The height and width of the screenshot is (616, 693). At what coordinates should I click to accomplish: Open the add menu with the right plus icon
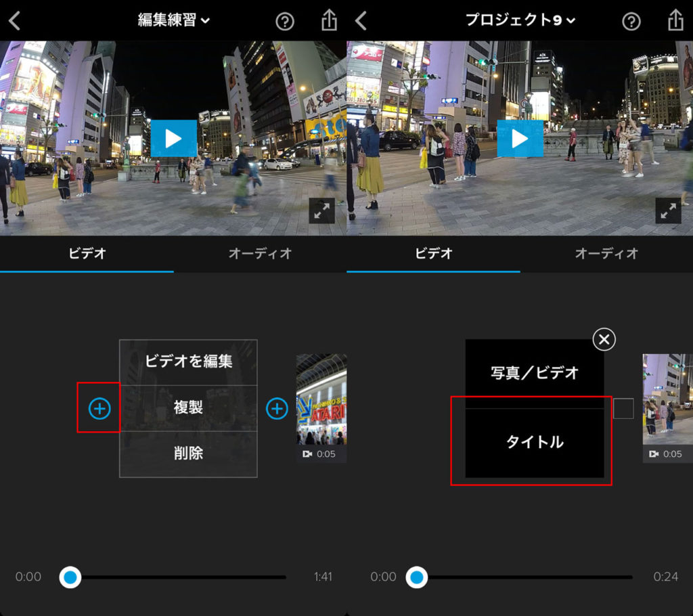[277, 408]
